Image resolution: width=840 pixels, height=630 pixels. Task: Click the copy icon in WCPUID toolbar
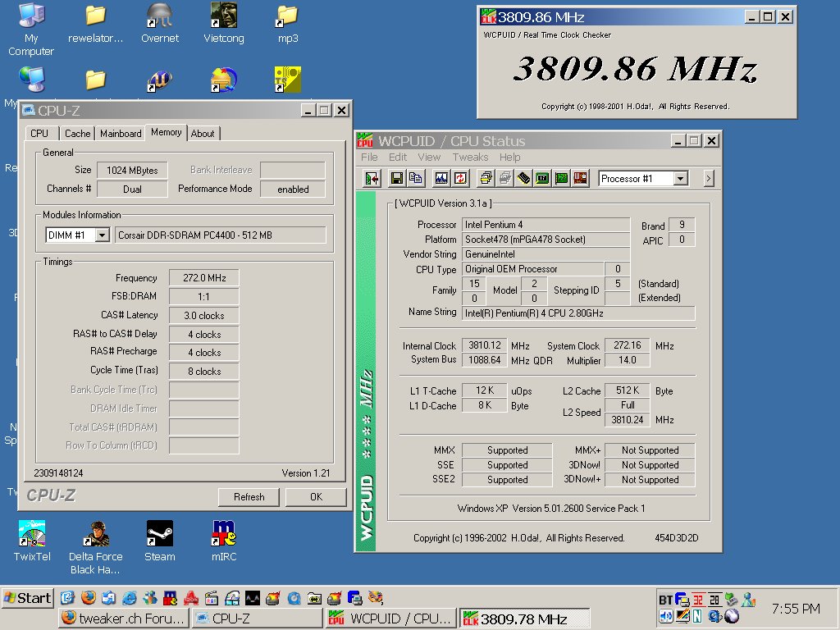coord(416,178)
